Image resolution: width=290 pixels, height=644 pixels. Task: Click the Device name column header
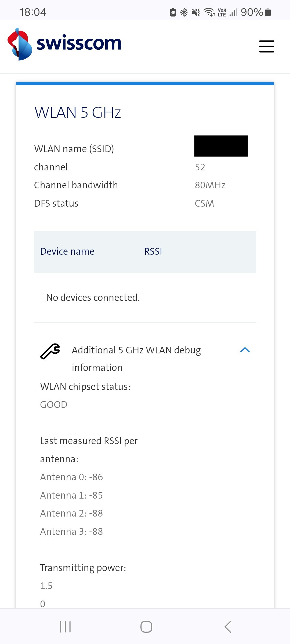coord(67,251)
